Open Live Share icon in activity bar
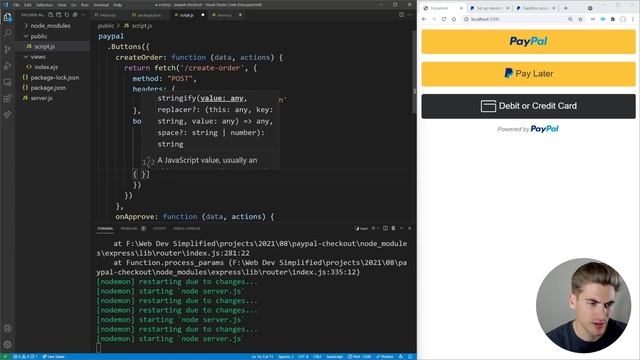Viewport: 640px width, 360px height. click(7, 115)
